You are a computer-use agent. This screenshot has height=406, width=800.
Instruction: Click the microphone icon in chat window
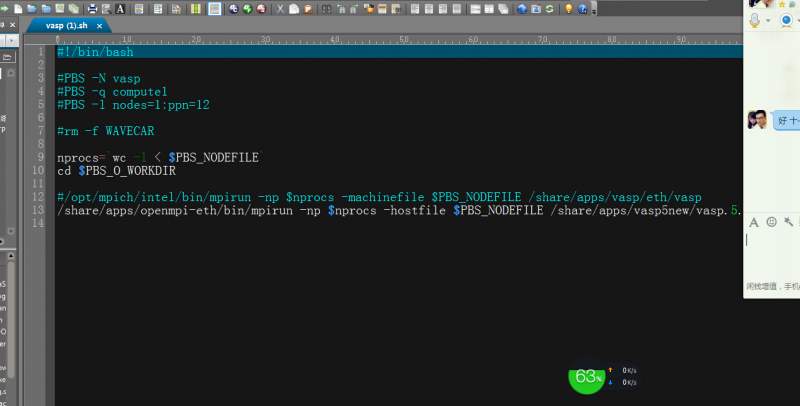[x=755, y=21]
